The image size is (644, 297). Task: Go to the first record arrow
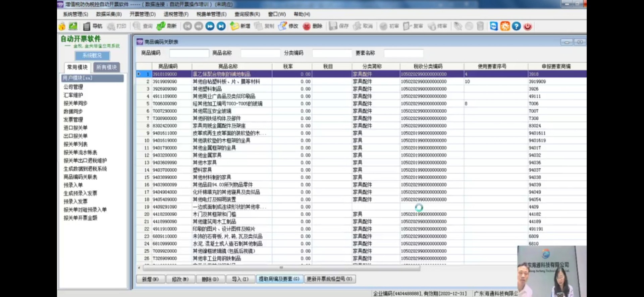tap(187, 26)
